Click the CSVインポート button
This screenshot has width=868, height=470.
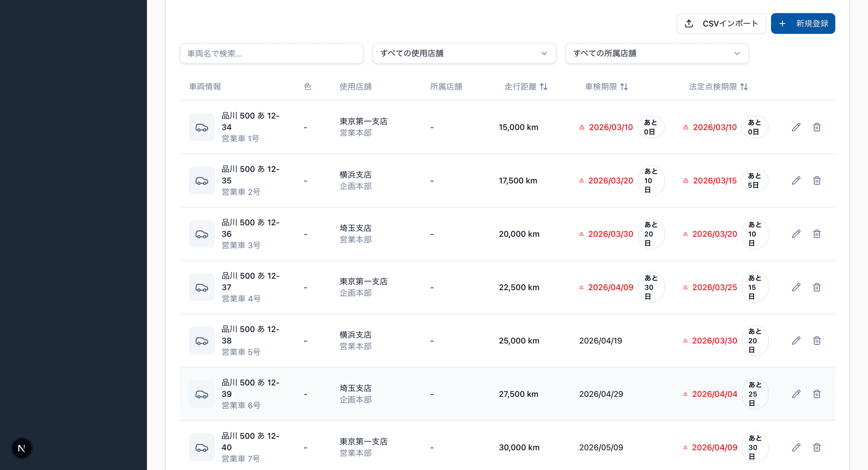(x=721, y=23)
